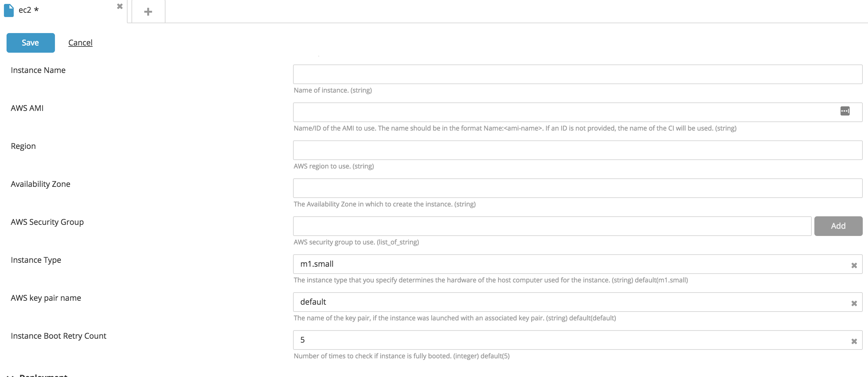Image resolution: width=868 pixels, height=377 pixels.
Task: Click the document picker icon for AWS AMI
Action: [845, 111]
